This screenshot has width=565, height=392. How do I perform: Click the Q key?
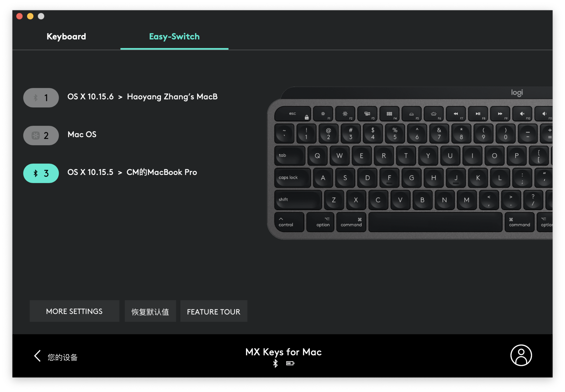click(x=317, y=156)
